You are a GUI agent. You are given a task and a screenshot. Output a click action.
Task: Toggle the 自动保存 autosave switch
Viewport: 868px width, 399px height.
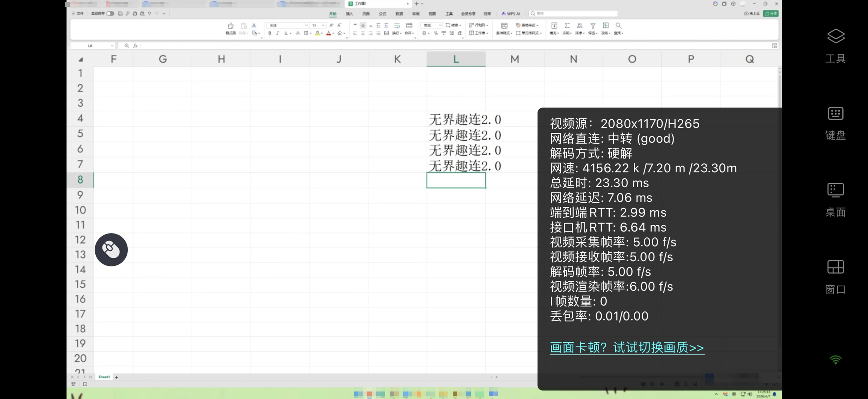click(110, 14)
